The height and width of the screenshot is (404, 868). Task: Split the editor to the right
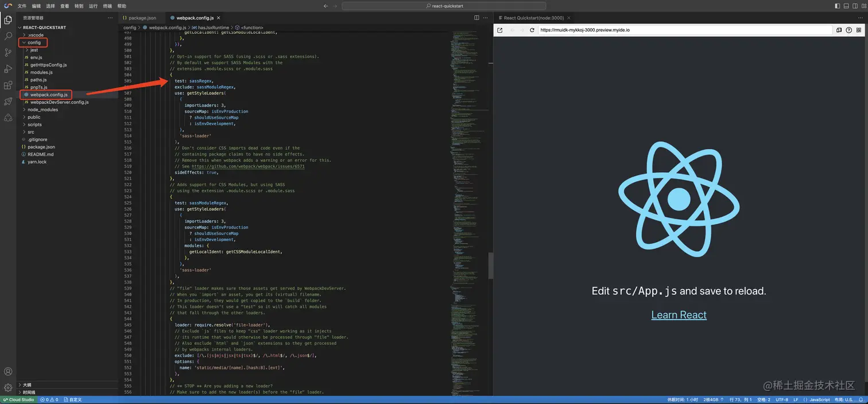tap(476, 18)
